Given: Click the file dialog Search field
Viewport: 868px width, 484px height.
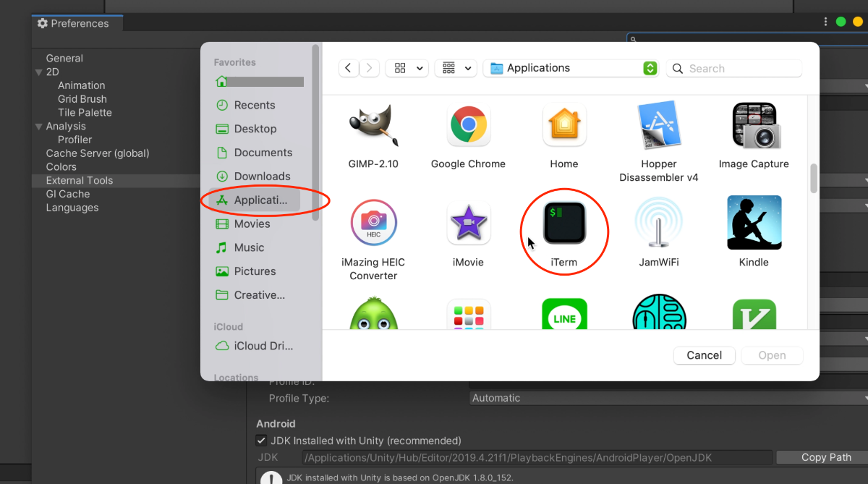Looking at the screenshot, I should (734, 69).
